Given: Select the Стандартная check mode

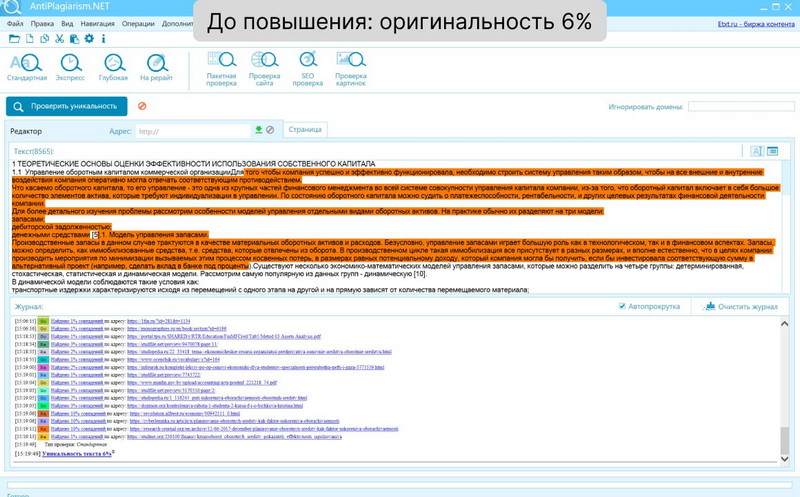Looking at the screenshot, I should [27, 67].
